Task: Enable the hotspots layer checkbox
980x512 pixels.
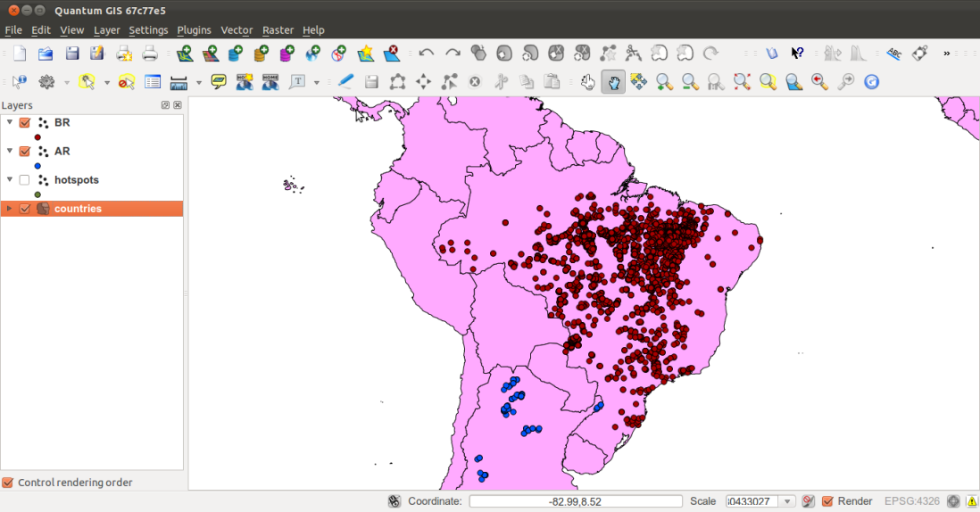Action: point(25,180)
